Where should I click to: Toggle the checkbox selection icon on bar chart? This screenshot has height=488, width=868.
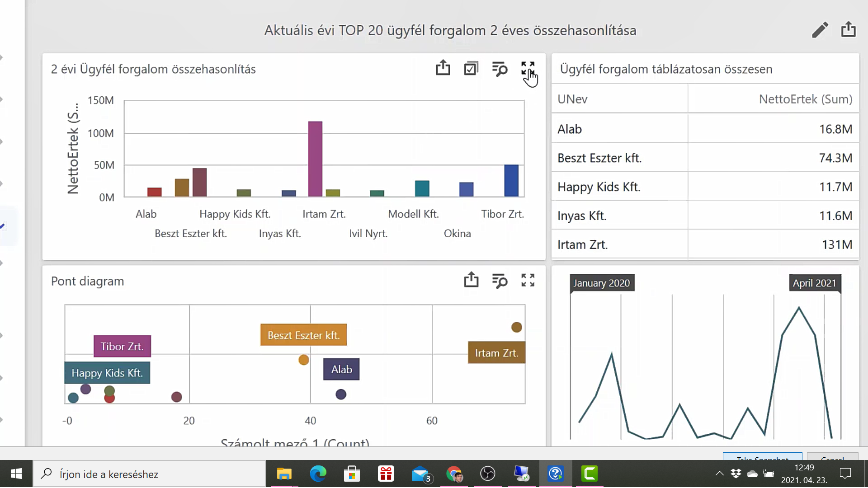tap(471, 69)
